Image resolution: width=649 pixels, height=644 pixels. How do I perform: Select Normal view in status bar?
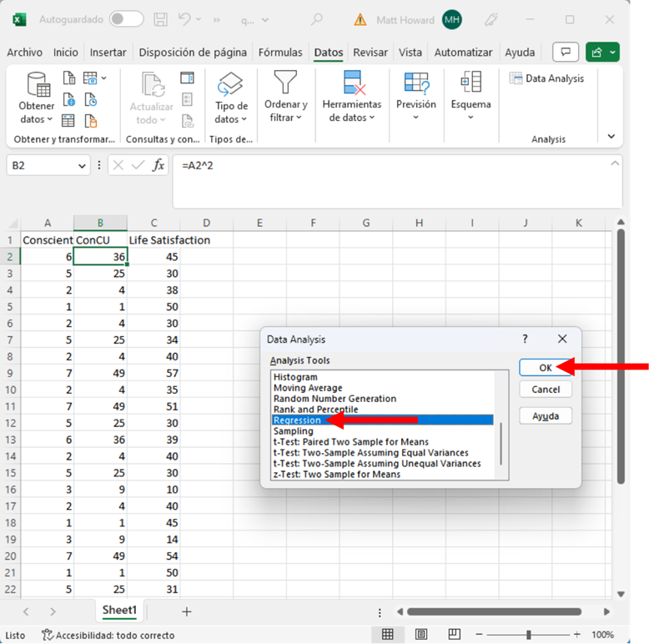coord(388,635)
